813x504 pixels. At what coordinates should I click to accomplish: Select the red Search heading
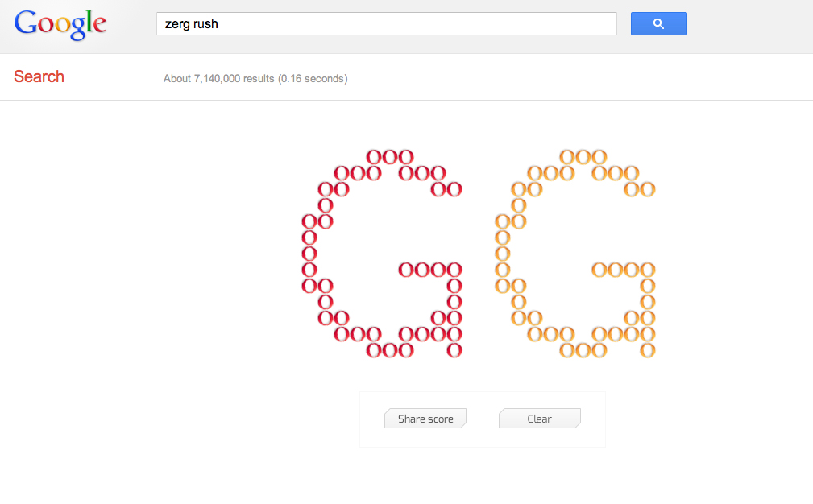pos(39,76)
